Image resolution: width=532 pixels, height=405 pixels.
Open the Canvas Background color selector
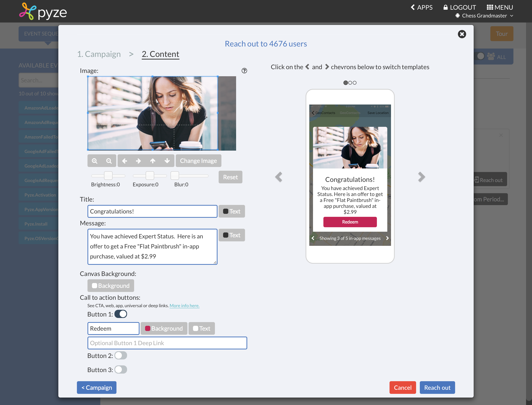point(111,285)
